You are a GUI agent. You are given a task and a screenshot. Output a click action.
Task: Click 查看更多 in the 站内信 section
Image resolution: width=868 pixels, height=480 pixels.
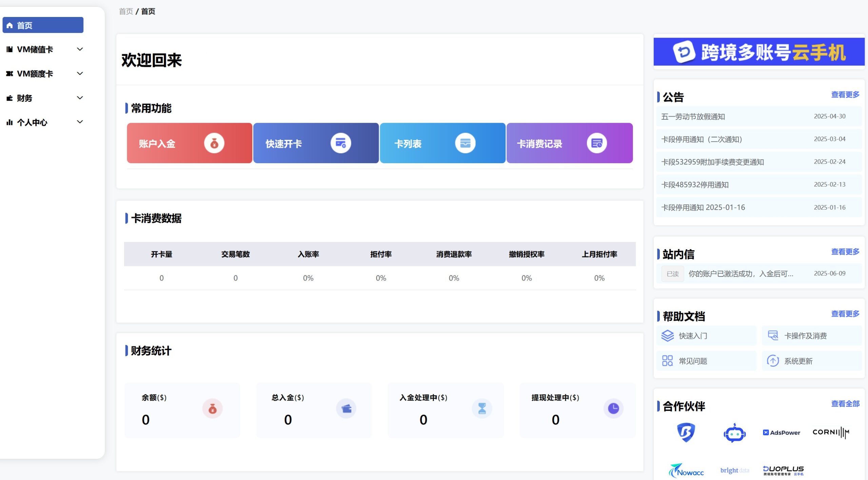click(845, 252)
